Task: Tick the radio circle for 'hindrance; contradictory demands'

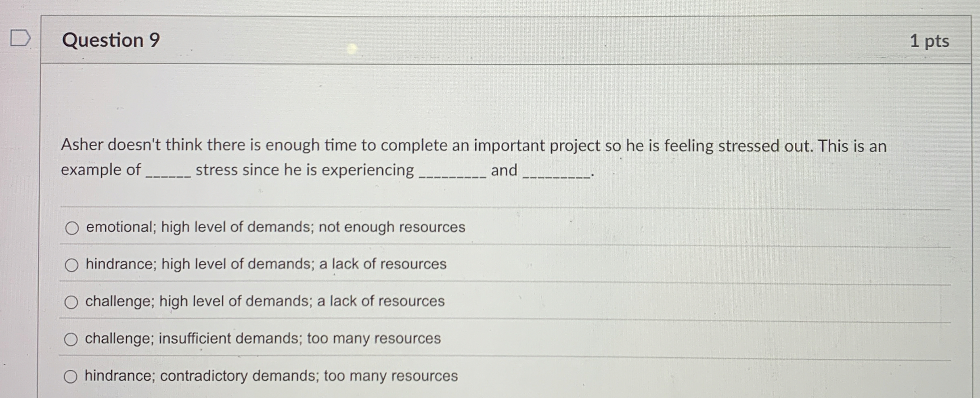Action: [70, 377]
